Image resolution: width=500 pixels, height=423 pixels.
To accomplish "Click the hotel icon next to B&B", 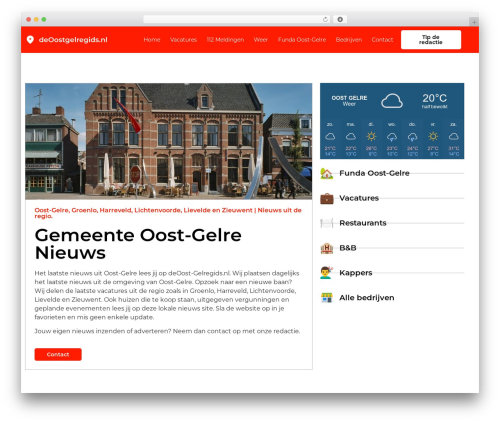I will point(327,248).
